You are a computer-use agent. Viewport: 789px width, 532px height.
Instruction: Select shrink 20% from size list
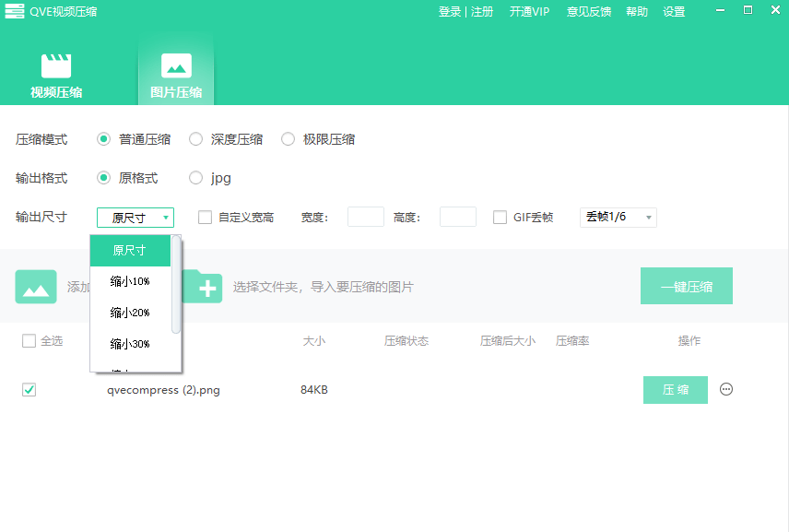pos(130,313)
